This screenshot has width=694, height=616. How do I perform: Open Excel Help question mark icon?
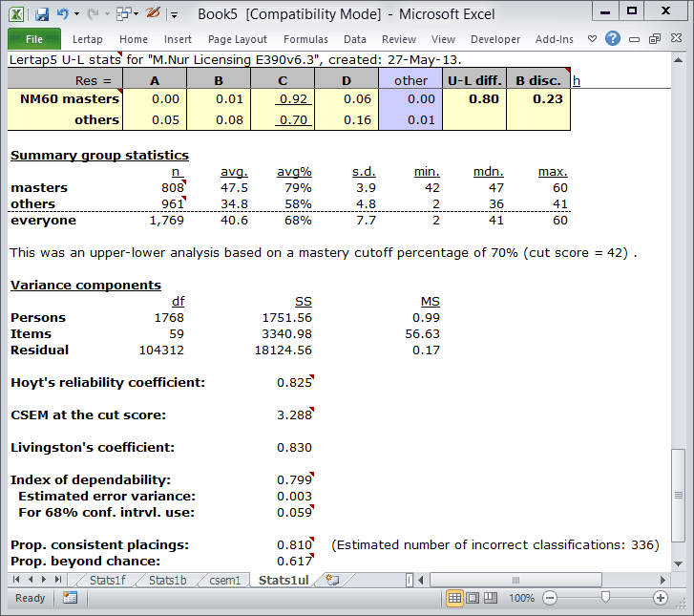tap(613, 39)
